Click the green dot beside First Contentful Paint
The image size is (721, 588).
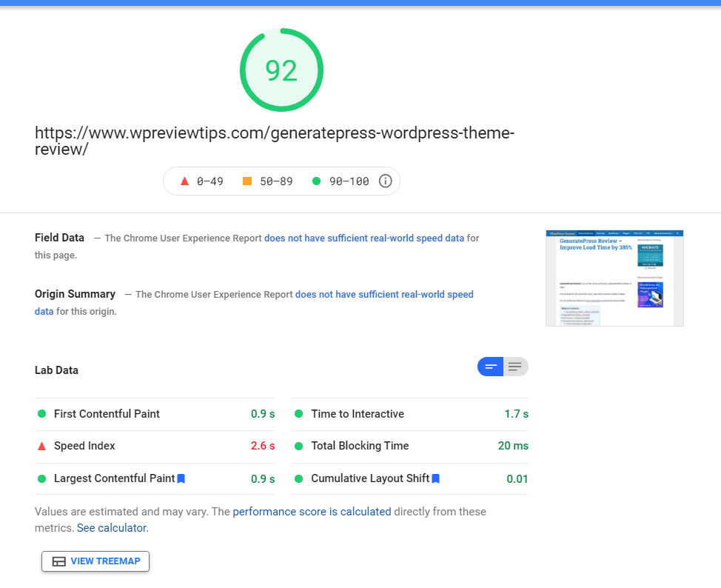coord(41,414)
